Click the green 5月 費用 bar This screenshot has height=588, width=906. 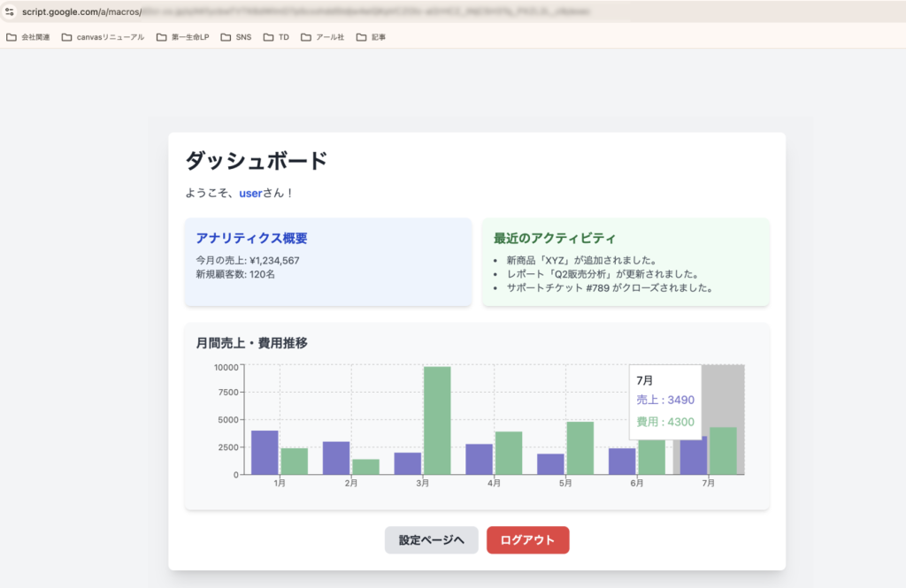click(x=580, y=448)
